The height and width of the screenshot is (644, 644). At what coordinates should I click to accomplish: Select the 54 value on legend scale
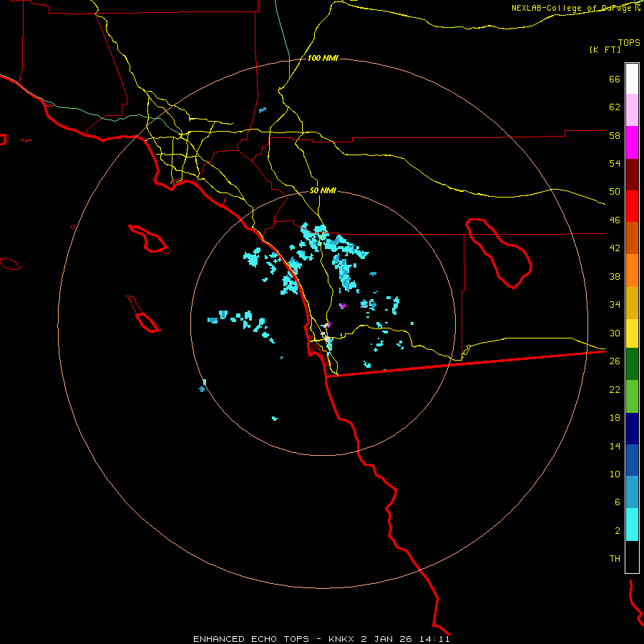click(x=615, y=163)
